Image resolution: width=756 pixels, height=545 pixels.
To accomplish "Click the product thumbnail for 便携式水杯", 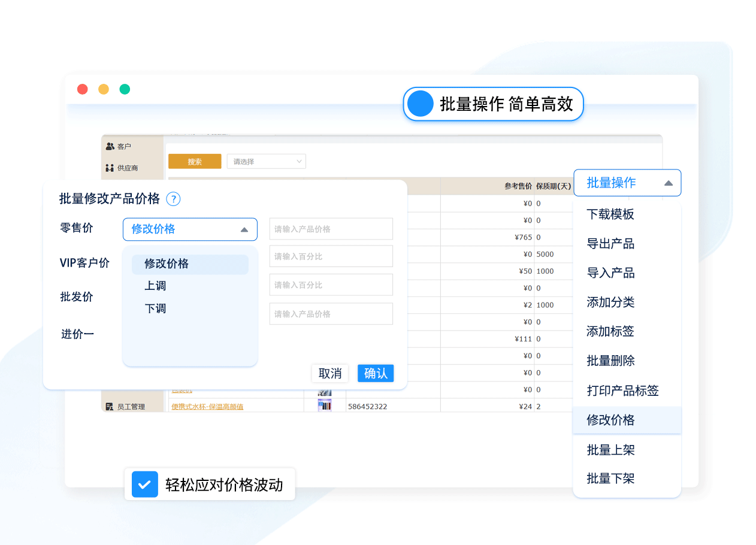I will (325, 405).
